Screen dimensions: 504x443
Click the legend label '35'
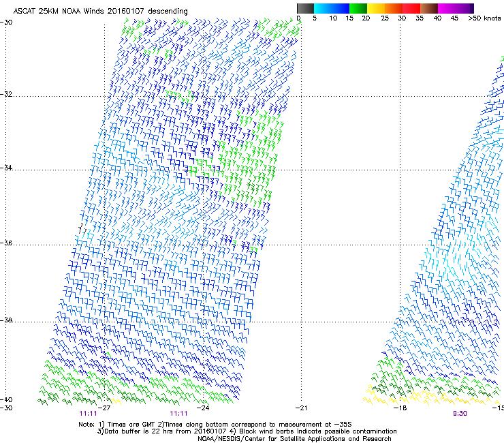click(x=420, y=18)
